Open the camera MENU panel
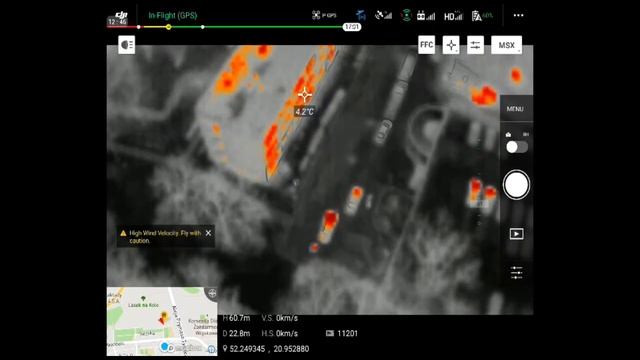This screenshot has width=640, height=360. click(515, 109)
